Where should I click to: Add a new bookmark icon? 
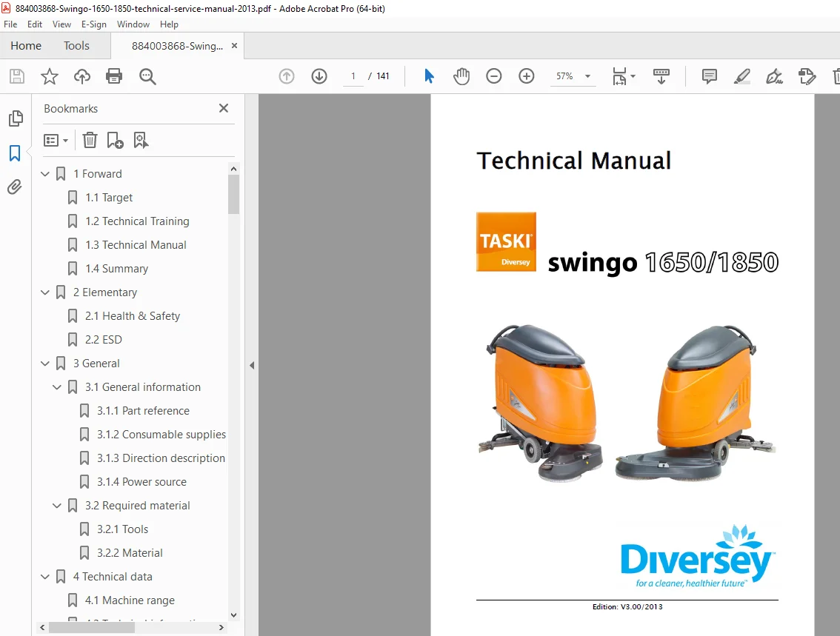point(115,140)
